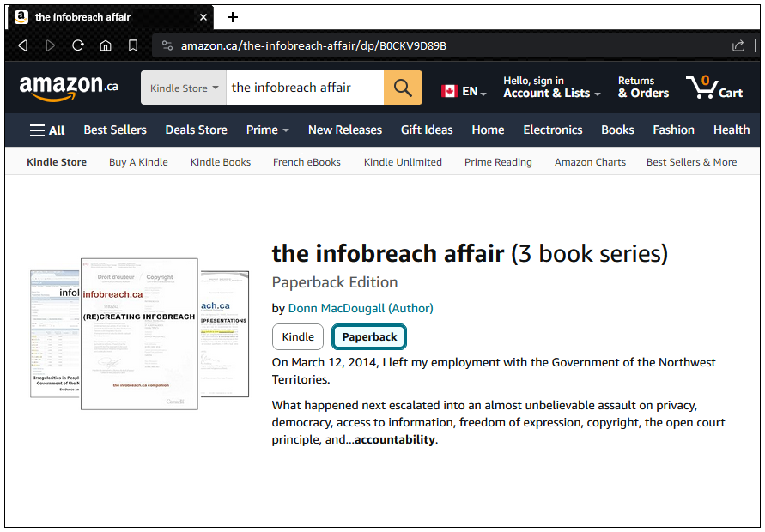Click the left book cover thumbnail
The width and height of the screenshot is (765, 532).
(56, 334)
